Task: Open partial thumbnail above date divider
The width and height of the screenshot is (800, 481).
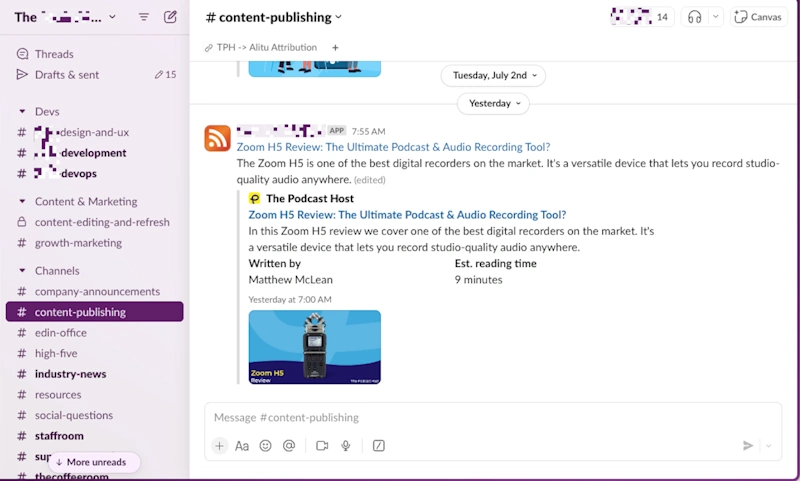Action: pos(315,69)
